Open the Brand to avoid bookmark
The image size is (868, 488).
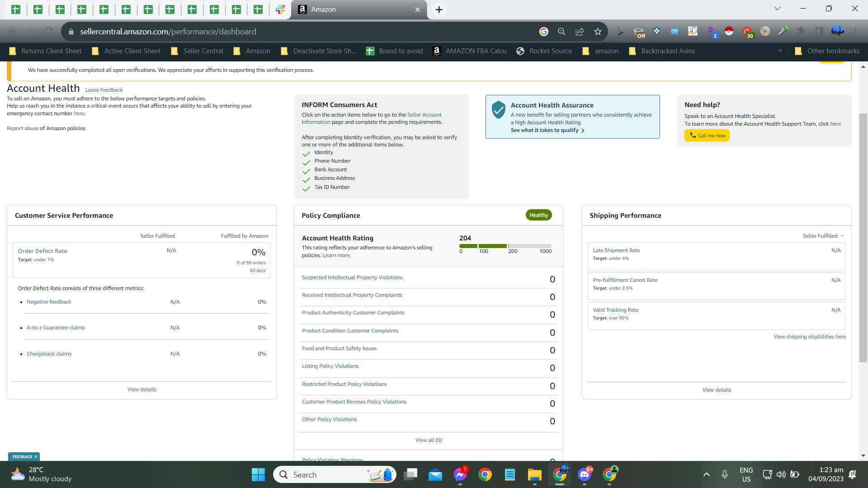point(394,51)
